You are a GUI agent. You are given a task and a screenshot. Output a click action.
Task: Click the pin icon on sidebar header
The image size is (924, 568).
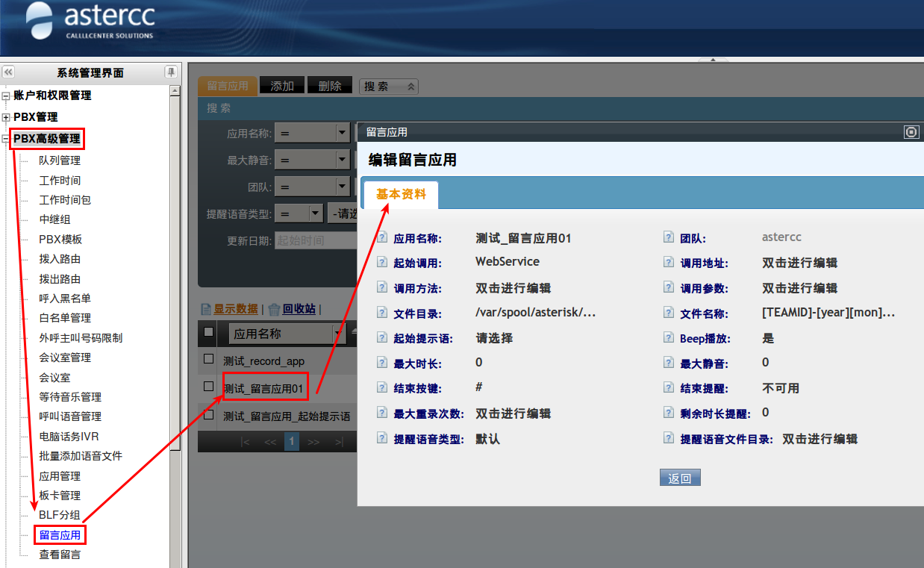(171, 72)
